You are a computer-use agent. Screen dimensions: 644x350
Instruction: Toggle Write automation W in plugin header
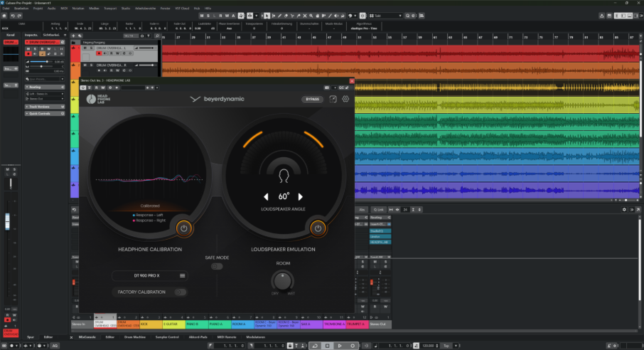point(102,87)
